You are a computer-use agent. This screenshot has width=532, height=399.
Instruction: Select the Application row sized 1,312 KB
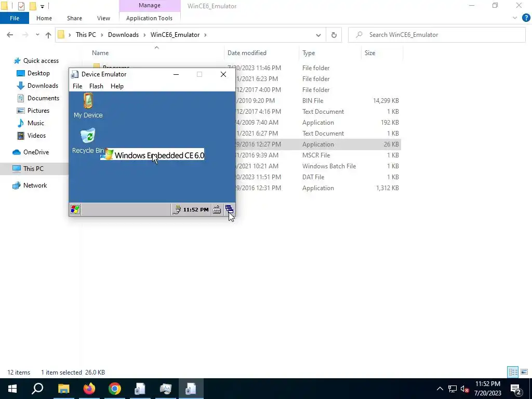click(318, 188)
